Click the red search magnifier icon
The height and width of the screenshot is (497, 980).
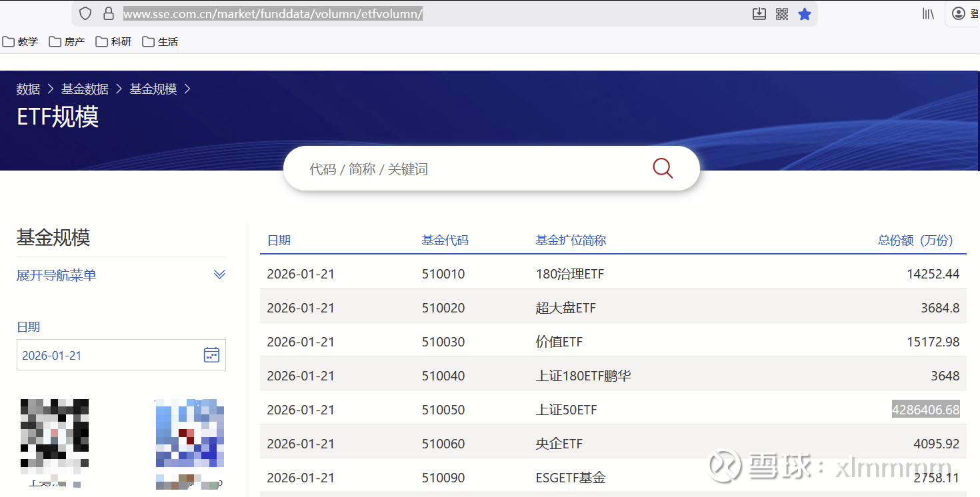pyautogui.click(x=663, y=168)
